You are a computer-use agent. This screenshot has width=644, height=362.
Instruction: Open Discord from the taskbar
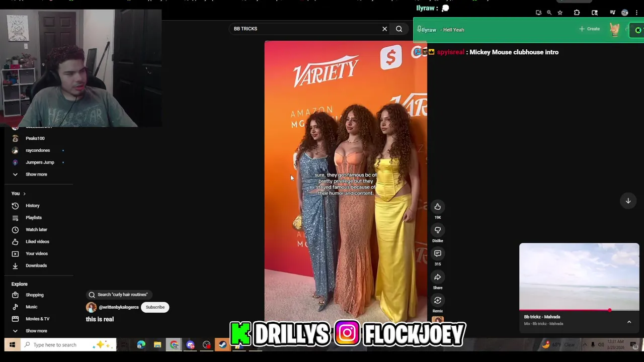[190, 345]
